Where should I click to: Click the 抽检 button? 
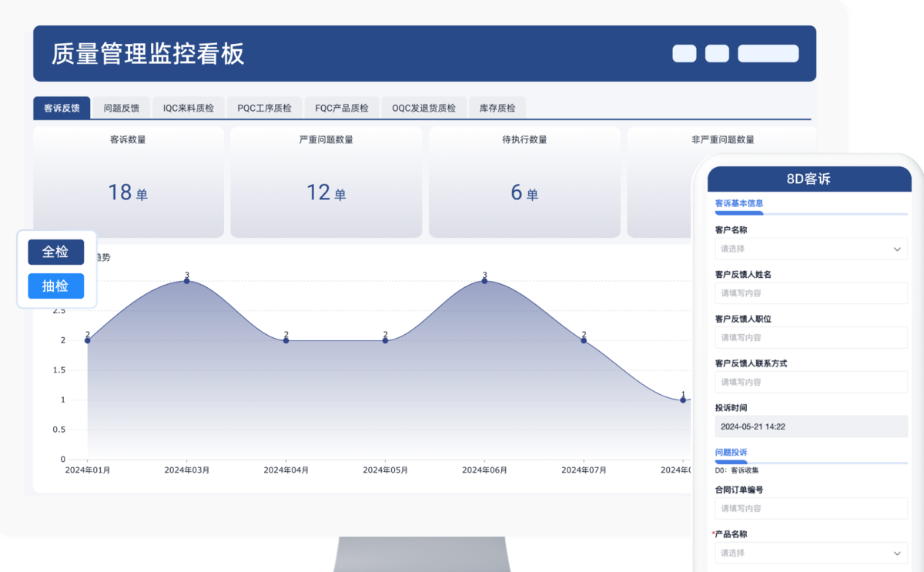point(55,286)
